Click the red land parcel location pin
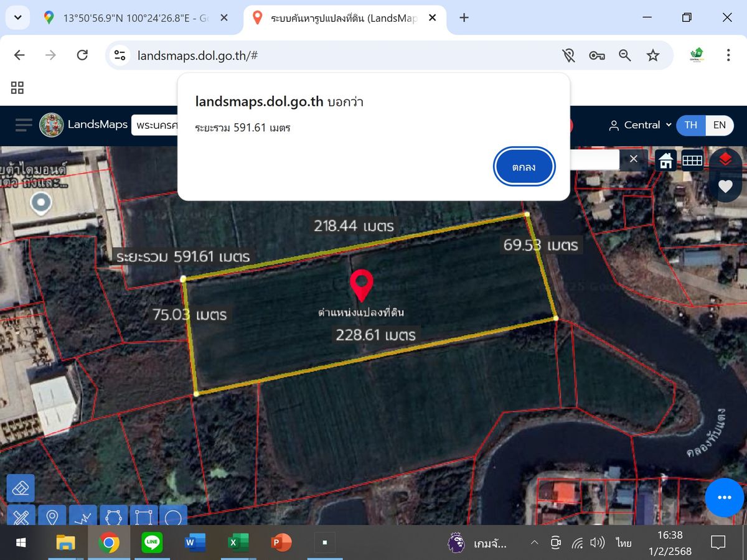The image size is (747, 560). coord(361,286)
